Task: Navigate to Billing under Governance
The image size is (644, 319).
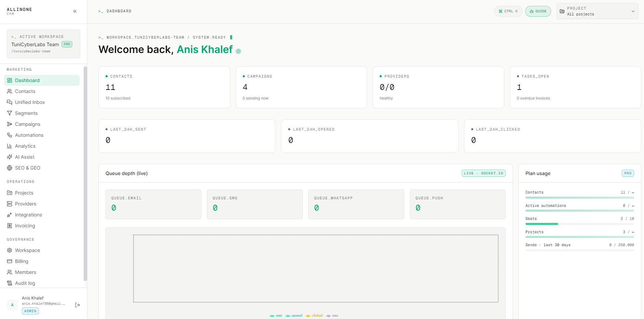Action: click(42, 261)
